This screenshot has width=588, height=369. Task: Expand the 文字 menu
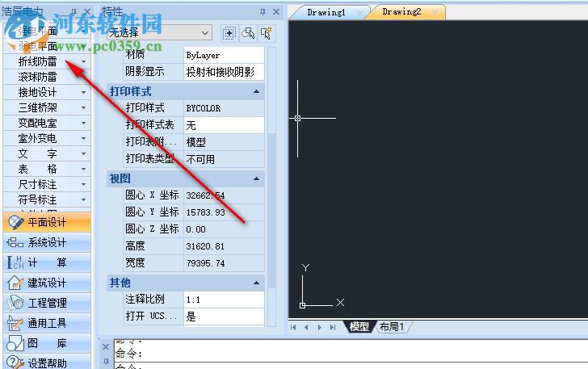84,153
